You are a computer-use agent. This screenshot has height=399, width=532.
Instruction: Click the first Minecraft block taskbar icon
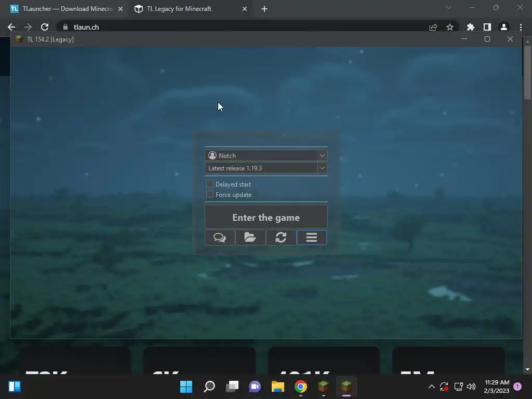coord(323,387)
